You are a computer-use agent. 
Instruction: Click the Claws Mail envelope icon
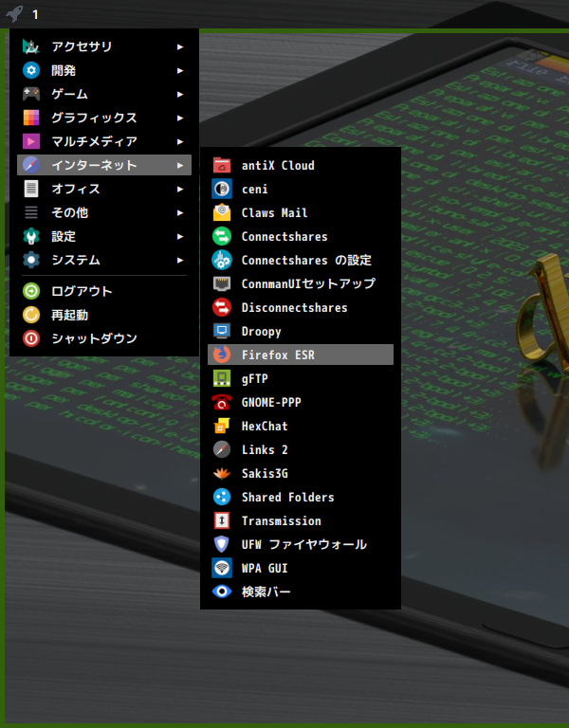pos(222,212)
